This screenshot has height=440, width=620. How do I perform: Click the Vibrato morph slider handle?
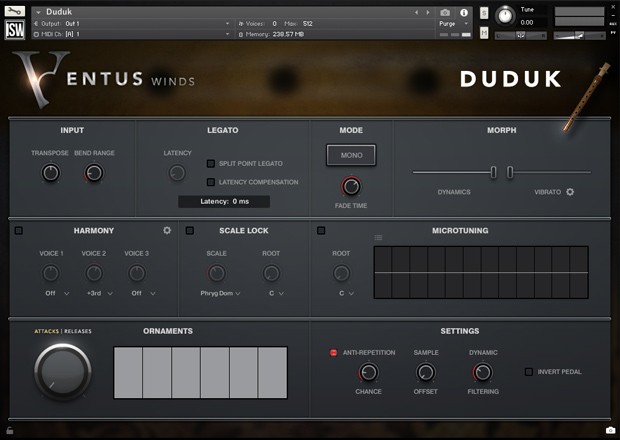pyautogui.click(x=510, y=172)
